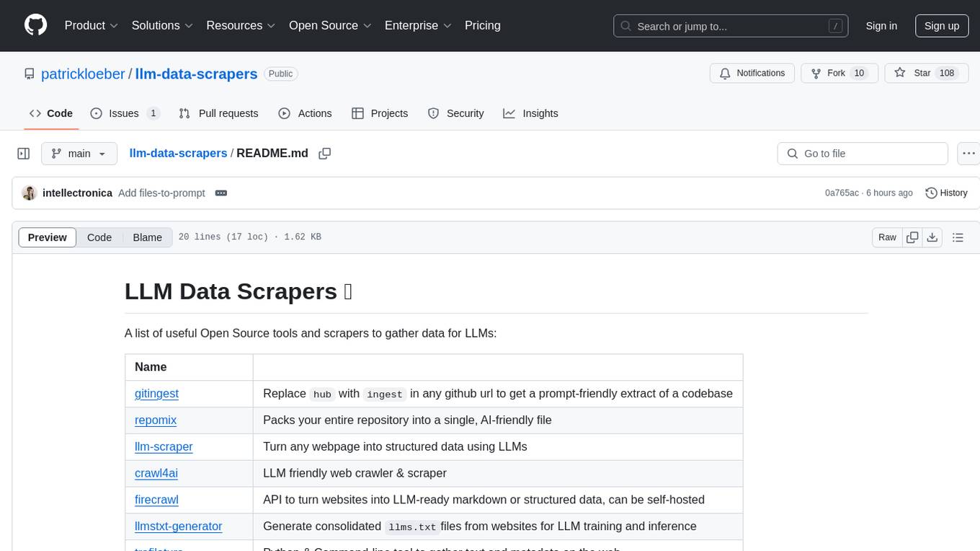
Task: Toggle the file tree side panel
Action: [x=24, y=154]
